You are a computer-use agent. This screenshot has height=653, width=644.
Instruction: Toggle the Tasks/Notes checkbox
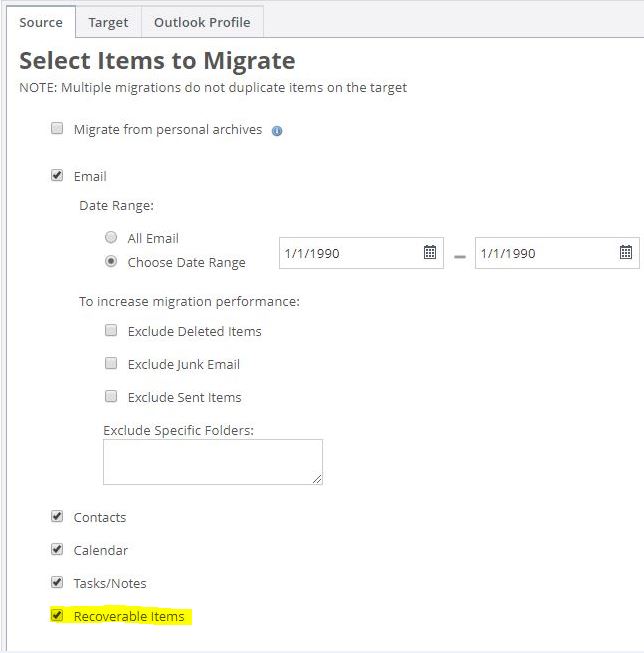click(x=57, y=583)
